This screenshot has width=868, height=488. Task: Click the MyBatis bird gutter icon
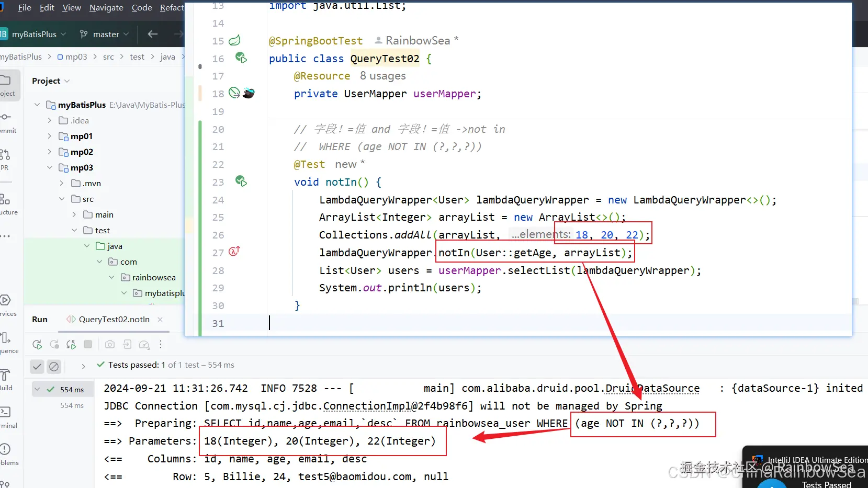coord(249,93)
